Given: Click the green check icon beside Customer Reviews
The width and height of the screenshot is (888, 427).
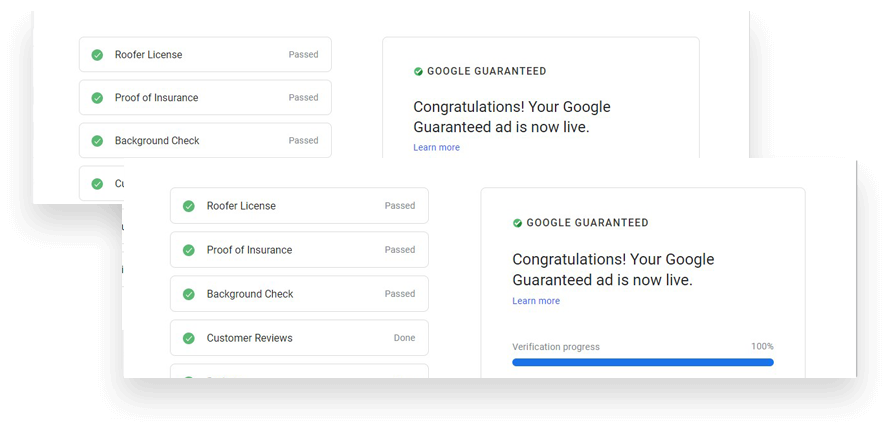Looking at the screenshot, I should tap(188, 338).
